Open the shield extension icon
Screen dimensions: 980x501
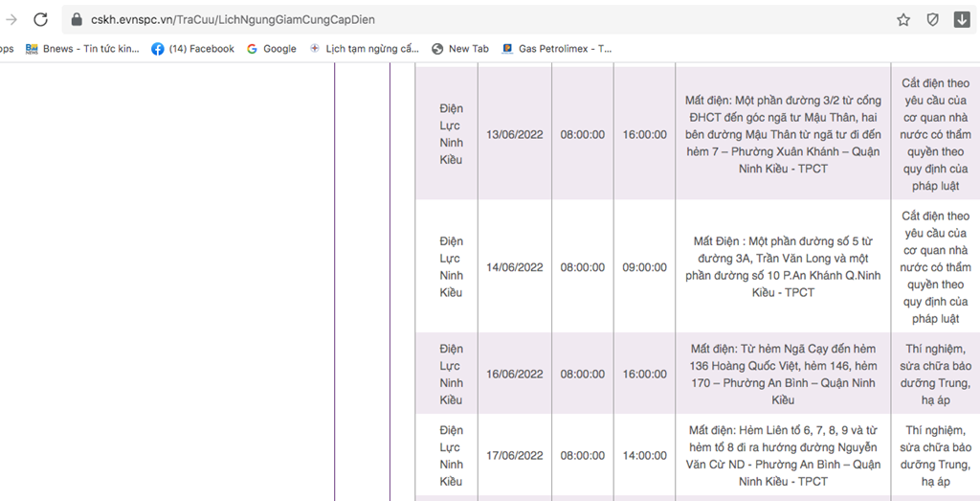coord(932,20)
